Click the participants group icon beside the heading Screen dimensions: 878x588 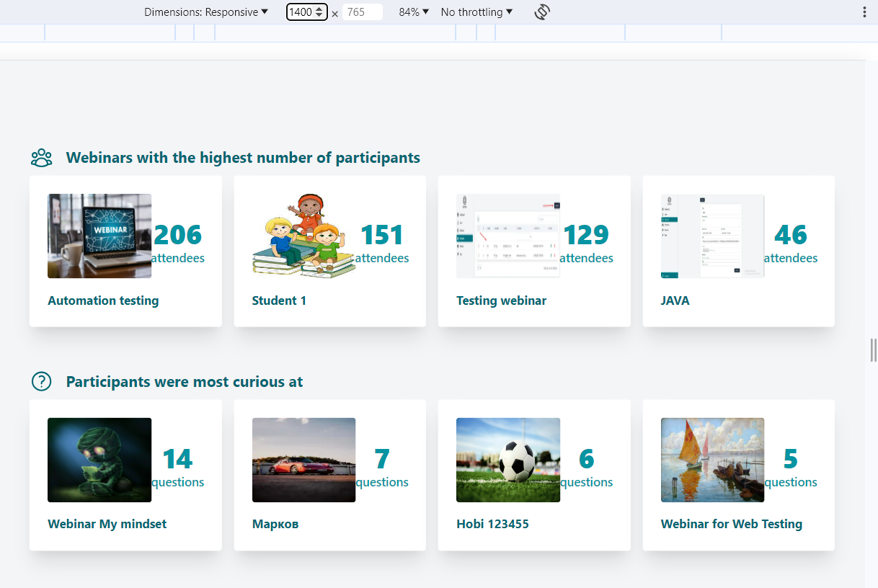pos(42,158)
